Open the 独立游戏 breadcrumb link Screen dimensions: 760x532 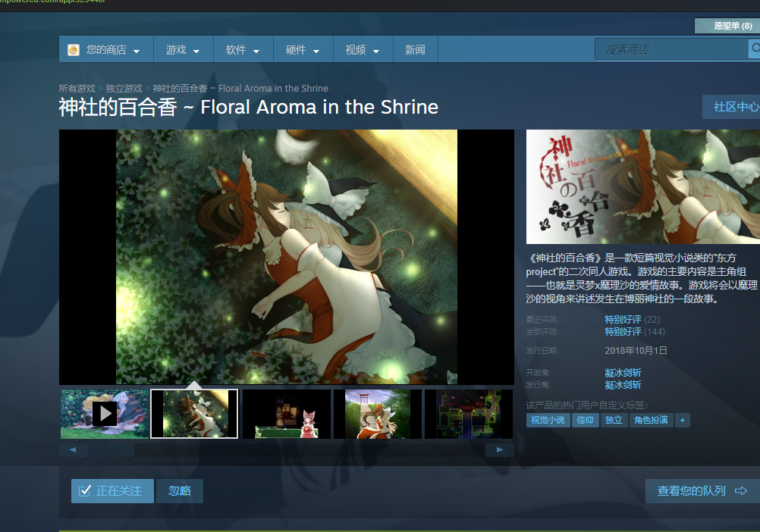pyautogui.click(x=124, y=89)
